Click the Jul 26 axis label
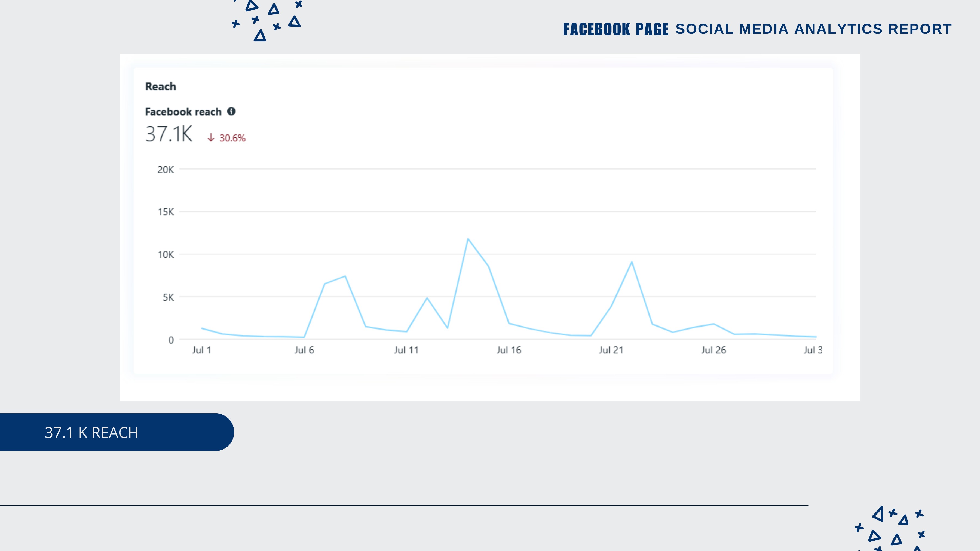 (713, 350)
